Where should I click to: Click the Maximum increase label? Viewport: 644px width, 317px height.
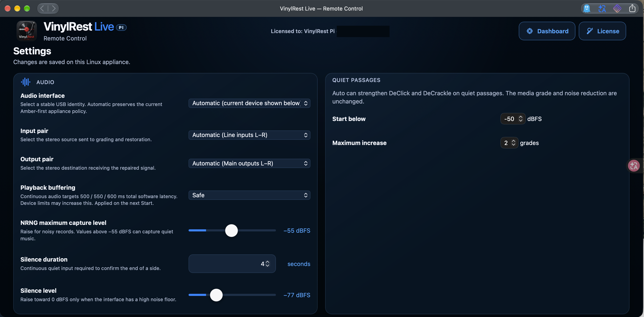(359, 143)
